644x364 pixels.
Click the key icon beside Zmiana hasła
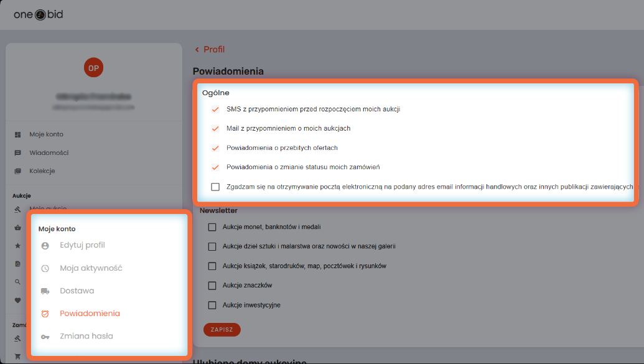click(45, 337)
